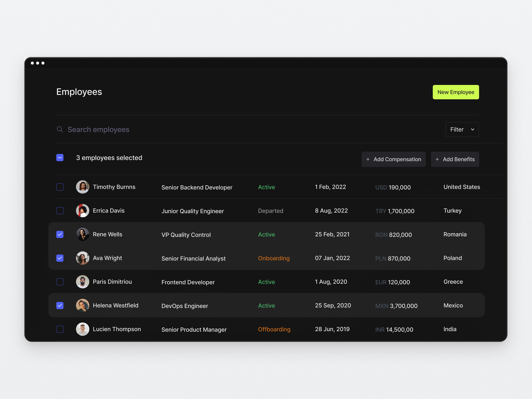This screenshot has height=399, width=532.
Task: Click the date 1 Aug, 2020
Action: click(x=331, y=282)
